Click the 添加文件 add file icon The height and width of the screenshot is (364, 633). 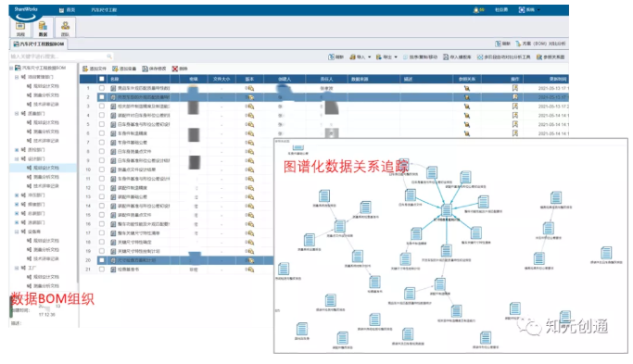coord(85,69)
